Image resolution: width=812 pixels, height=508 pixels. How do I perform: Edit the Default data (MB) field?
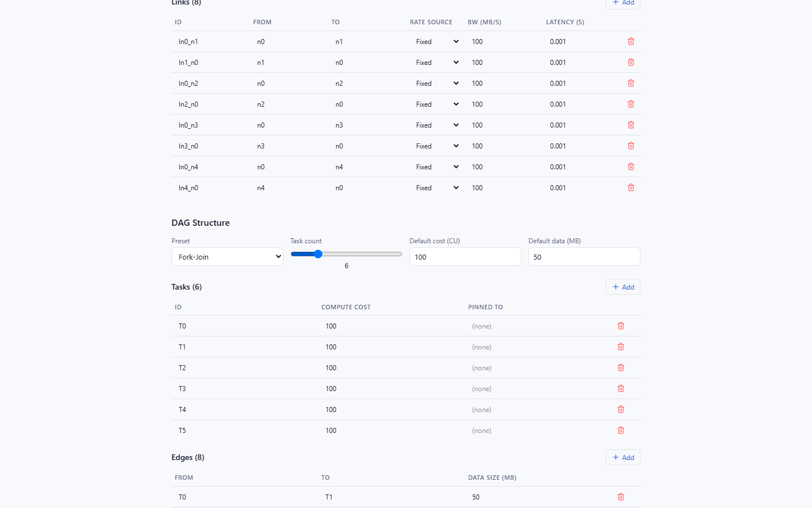pos(584,257)
